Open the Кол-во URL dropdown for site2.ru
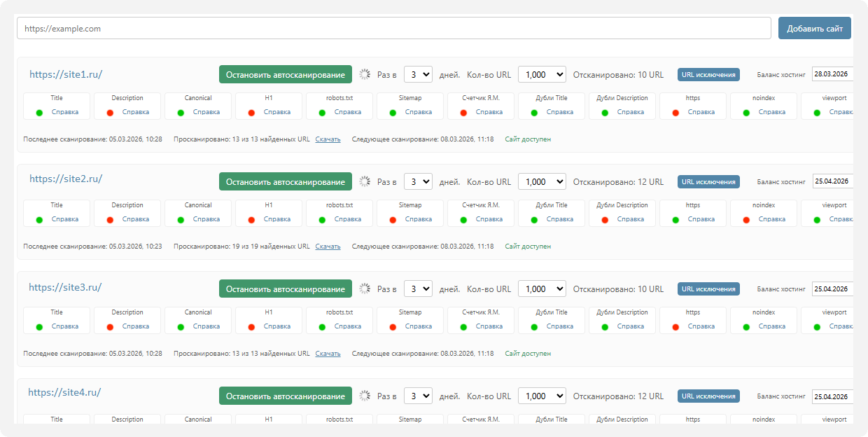Viewport: 868px width, 437px height. [x=542, y=181]
